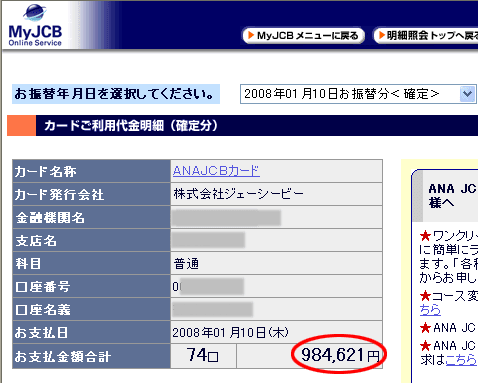This screenshot has width=478, height=383.
Task: Click the orange block beside カードご利用代金明細 header
Action: point(21,125)
